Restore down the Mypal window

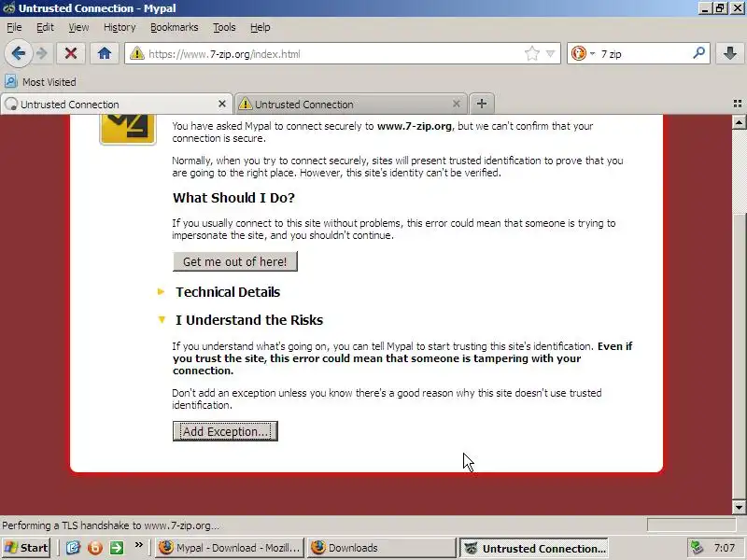pyautogui.click(x=720, y=8)
